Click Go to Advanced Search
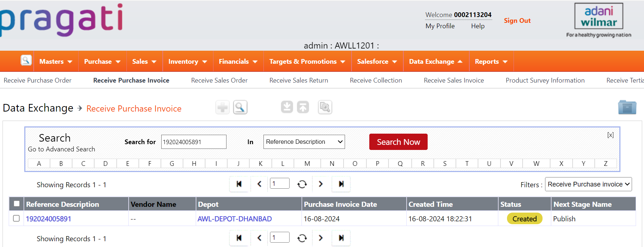Viewport: 644px width, 247px height. (x=62, y=149)
